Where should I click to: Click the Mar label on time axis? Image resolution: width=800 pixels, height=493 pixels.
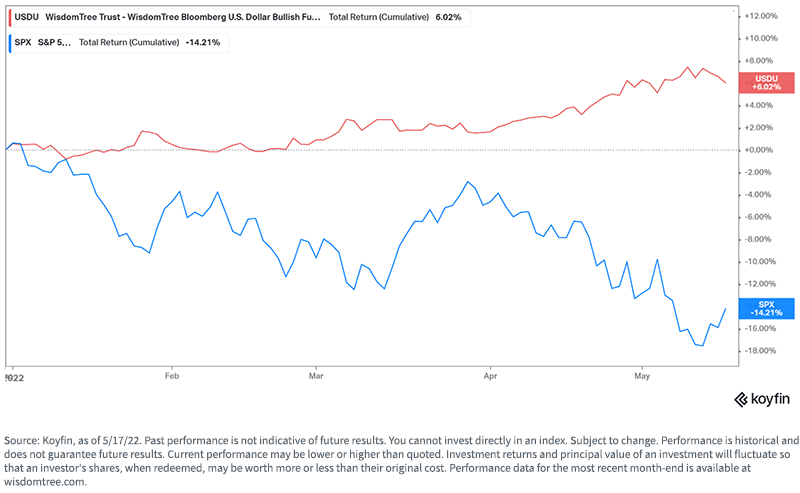[x=316, y=376]
